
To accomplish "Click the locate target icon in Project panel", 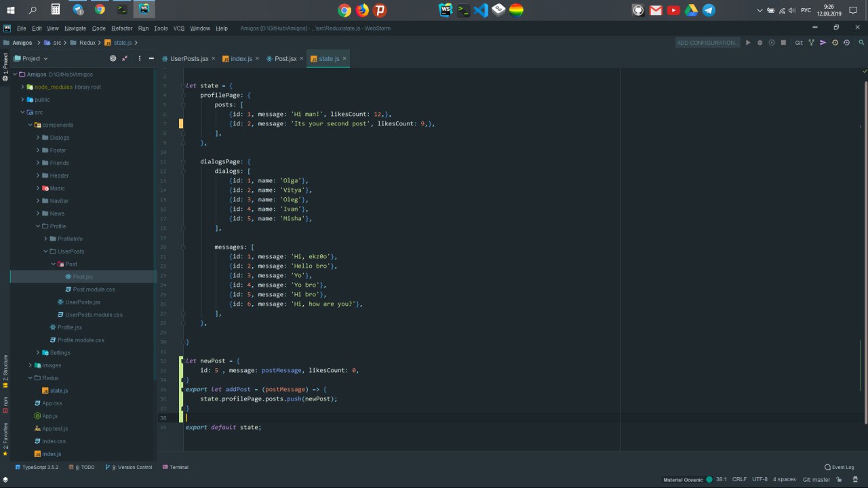I will tap(113, 58).
